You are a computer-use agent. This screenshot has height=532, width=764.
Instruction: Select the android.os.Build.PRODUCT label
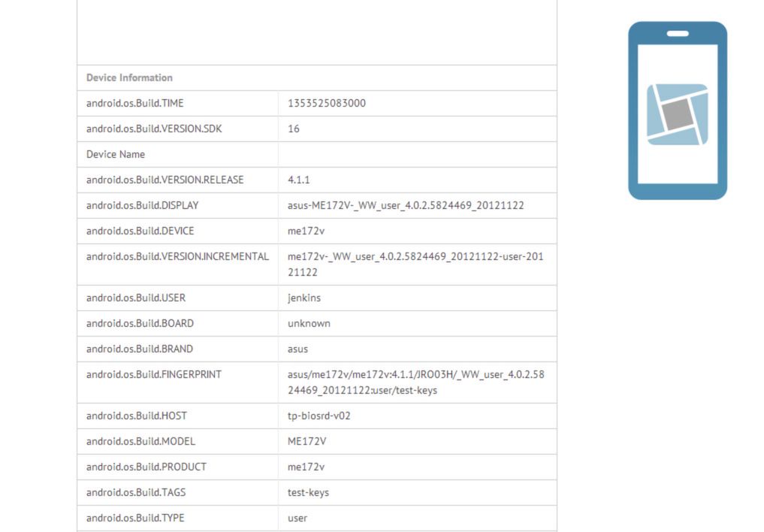146,467
